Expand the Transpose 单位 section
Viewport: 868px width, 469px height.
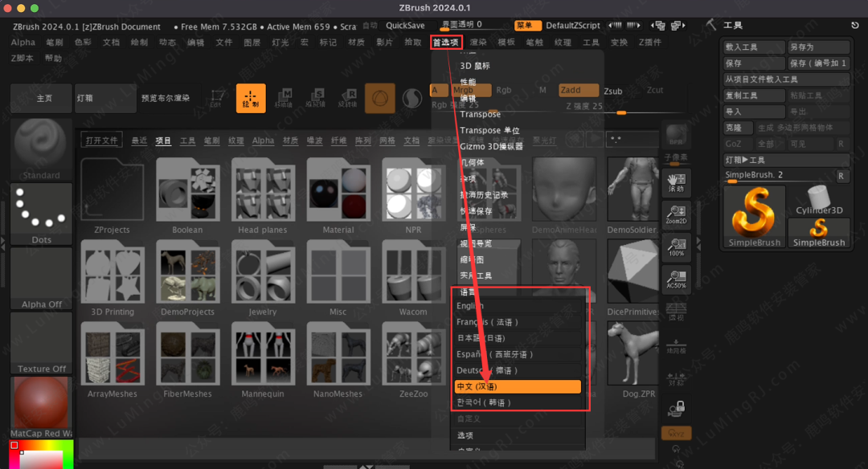489,130
